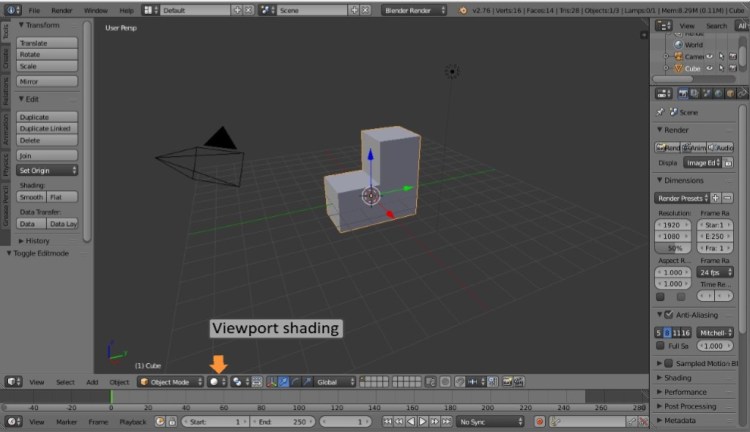
Task: Open the pivot point selector icon
Action: click(240, 382)
